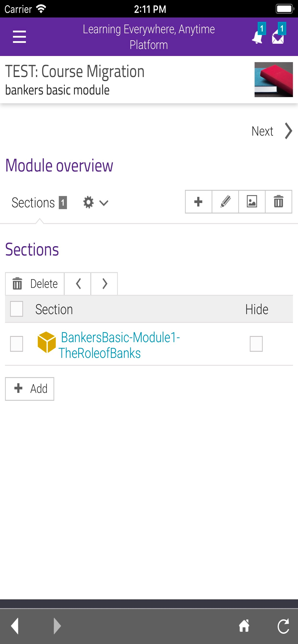Click the Add button

pyautogui.click(x=30, y=389)
